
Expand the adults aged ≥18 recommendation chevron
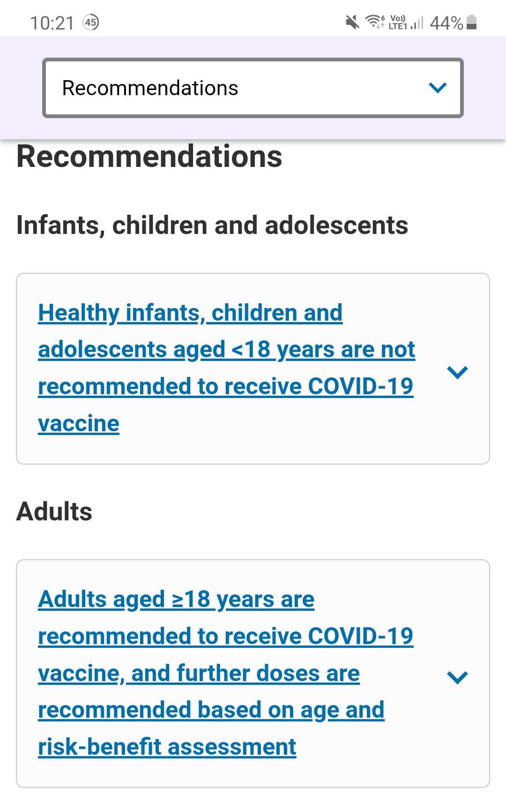point(457,677)
